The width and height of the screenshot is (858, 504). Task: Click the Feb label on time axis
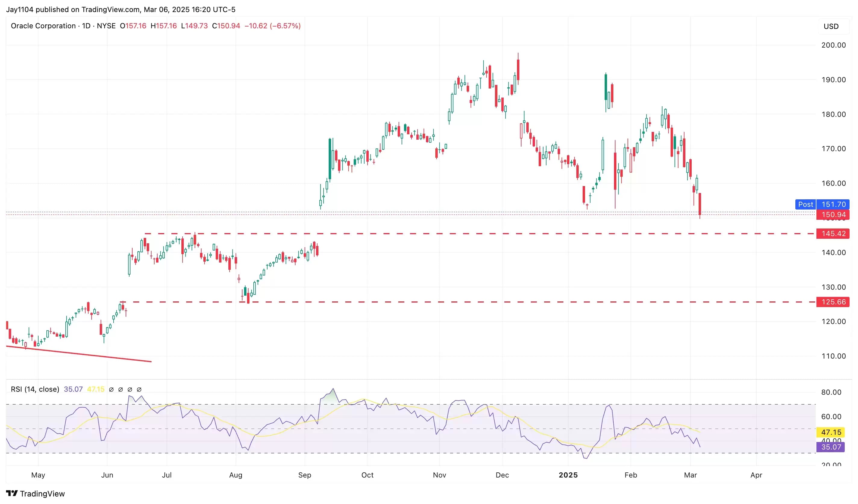[x=631, y=475]
